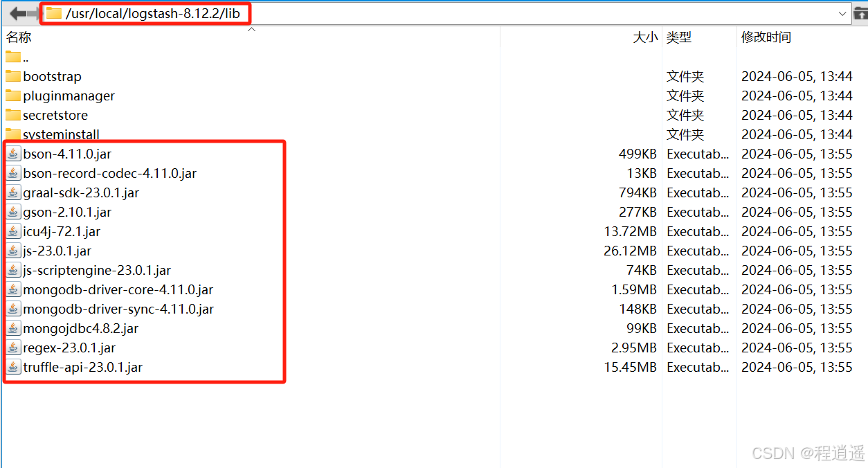Click the 1.59MB size of mongodb-driver-core
Viewport: 868px width, 468px height.
[634, 289]
